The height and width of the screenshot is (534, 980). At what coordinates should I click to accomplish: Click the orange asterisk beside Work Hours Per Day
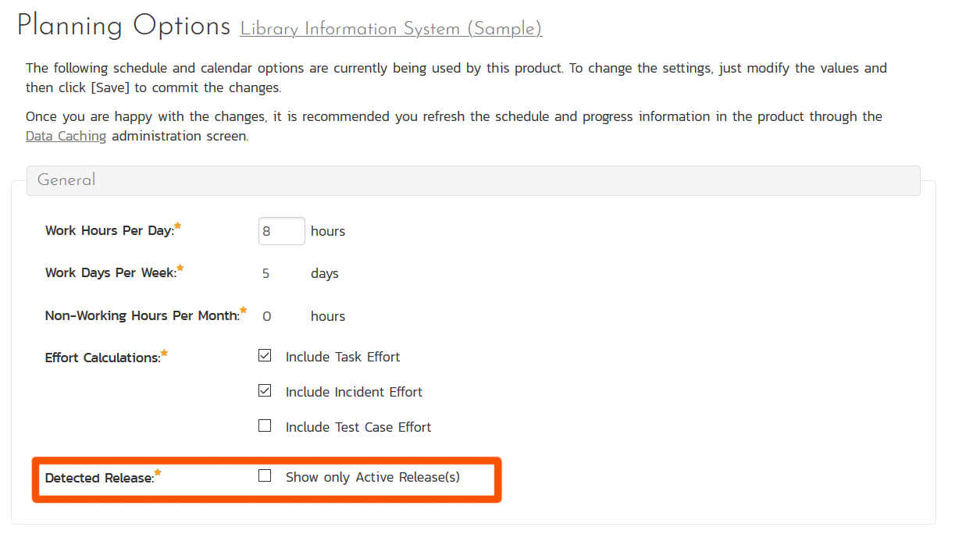point(178,226)
